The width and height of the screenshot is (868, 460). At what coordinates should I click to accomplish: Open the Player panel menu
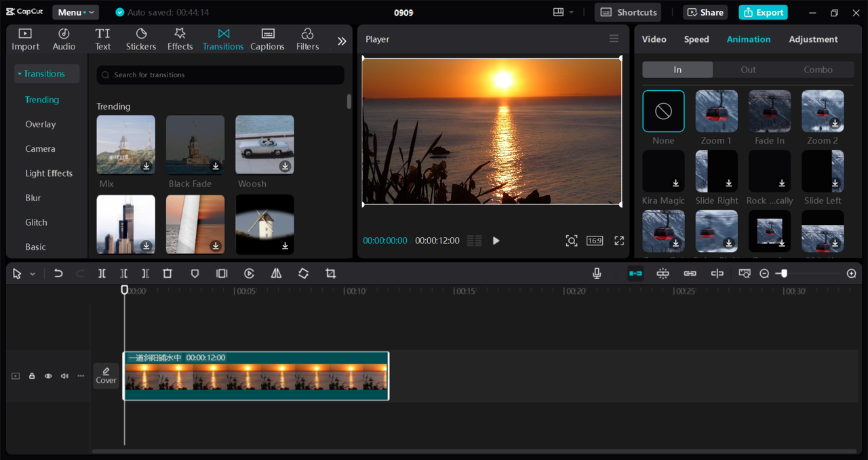(614, 39)
